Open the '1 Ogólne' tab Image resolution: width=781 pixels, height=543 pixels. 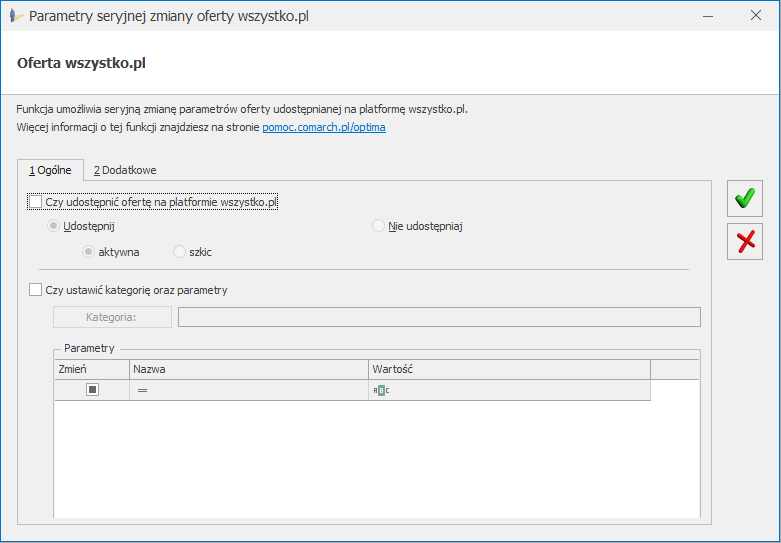point(50,170)
